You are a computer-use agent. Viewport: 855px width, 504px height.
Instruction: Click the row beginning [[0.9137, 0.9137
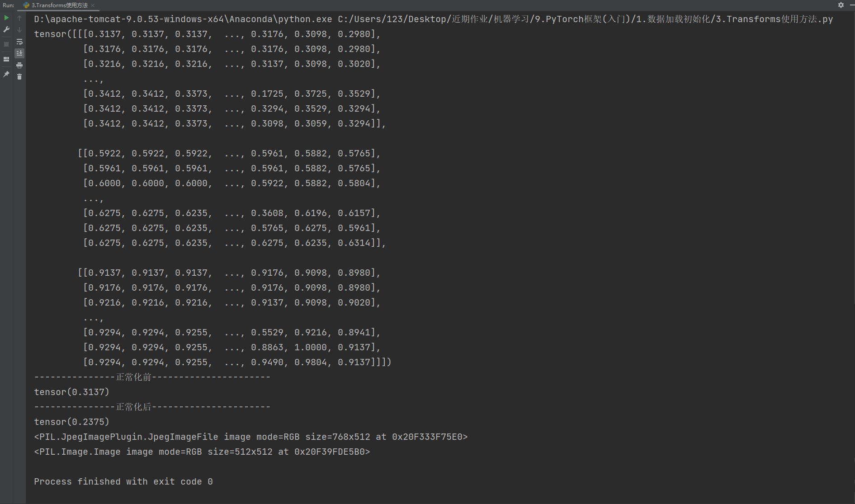click(x=229, y=273)
